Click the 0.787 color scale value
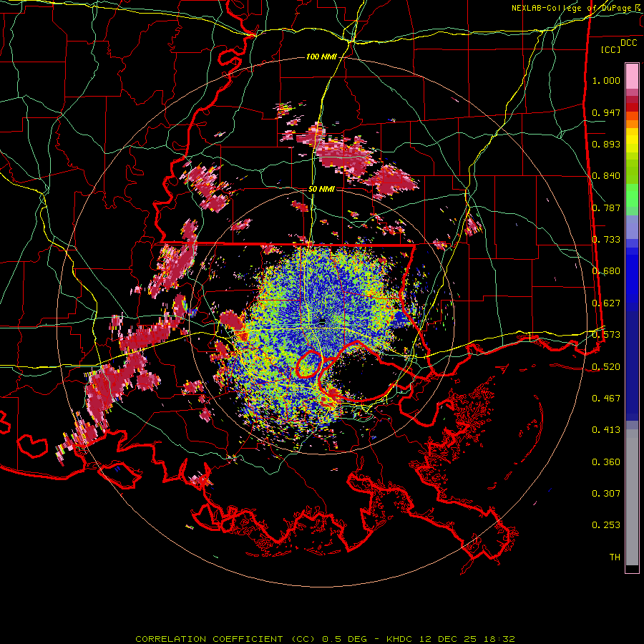This screenshot has height=644, width=644. point(606,208)
